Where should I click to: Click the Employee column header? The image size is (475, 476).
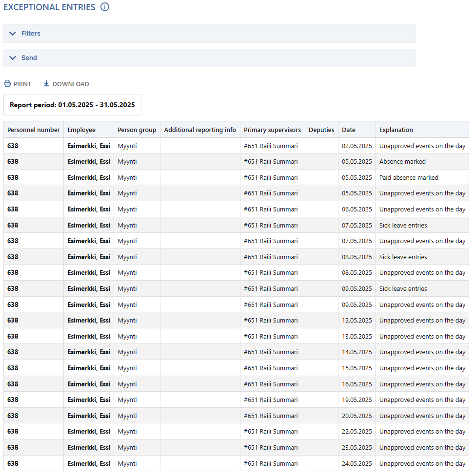coord(81,130)
